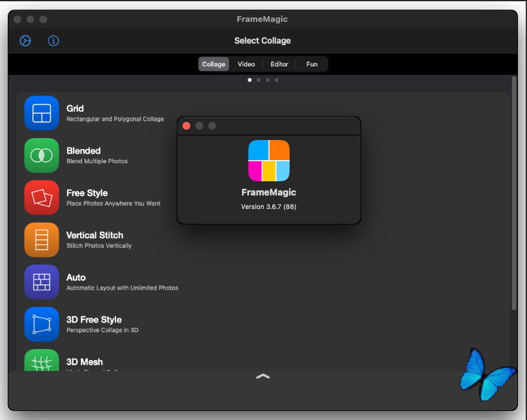Click "Version 3.6.7 (88)" text

pos(268,207)
